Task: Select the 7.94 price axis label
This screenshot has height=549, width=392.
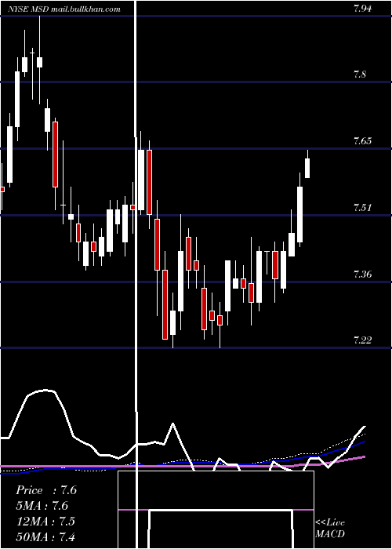Action: (x=362, y=9)
